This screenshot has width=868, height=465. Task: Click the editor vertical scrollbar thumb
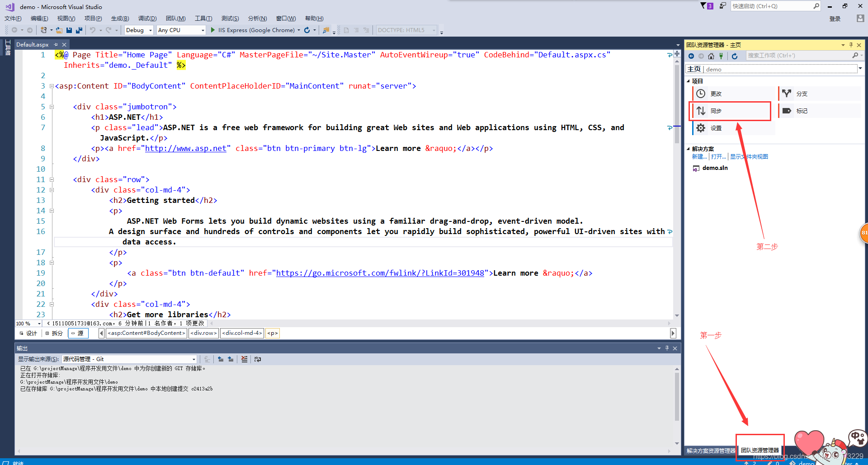pos(677,104)
